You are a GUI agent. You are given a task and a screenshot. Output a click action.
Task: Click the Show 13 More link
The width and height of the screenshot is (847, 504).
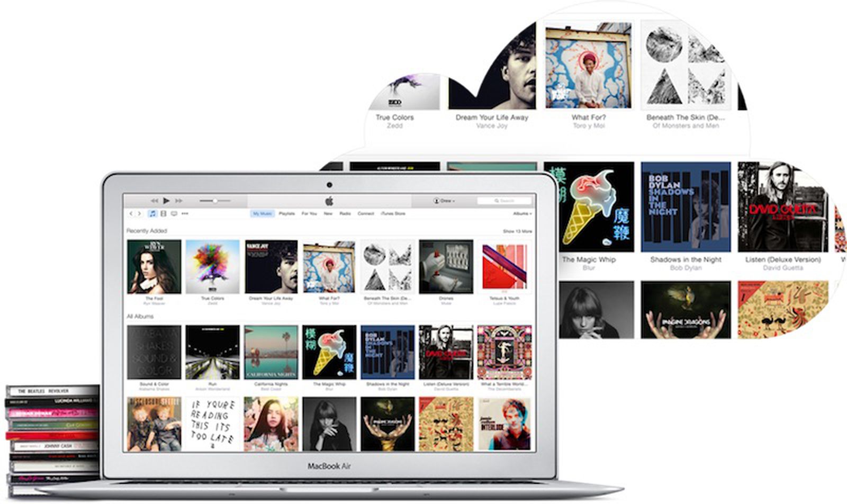pos(517,231)
